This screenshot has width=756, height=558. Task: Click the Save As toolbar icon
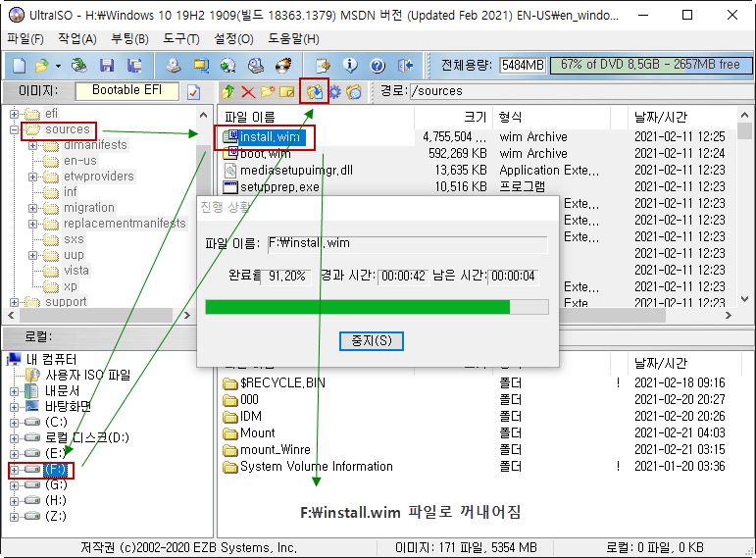[134, 65]
